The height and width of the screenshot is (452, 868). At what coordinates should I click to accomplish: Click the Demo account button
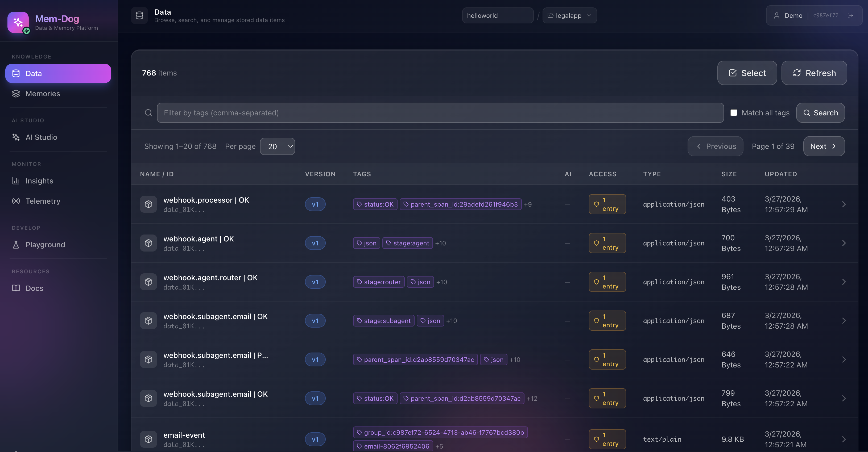(814, 15)
